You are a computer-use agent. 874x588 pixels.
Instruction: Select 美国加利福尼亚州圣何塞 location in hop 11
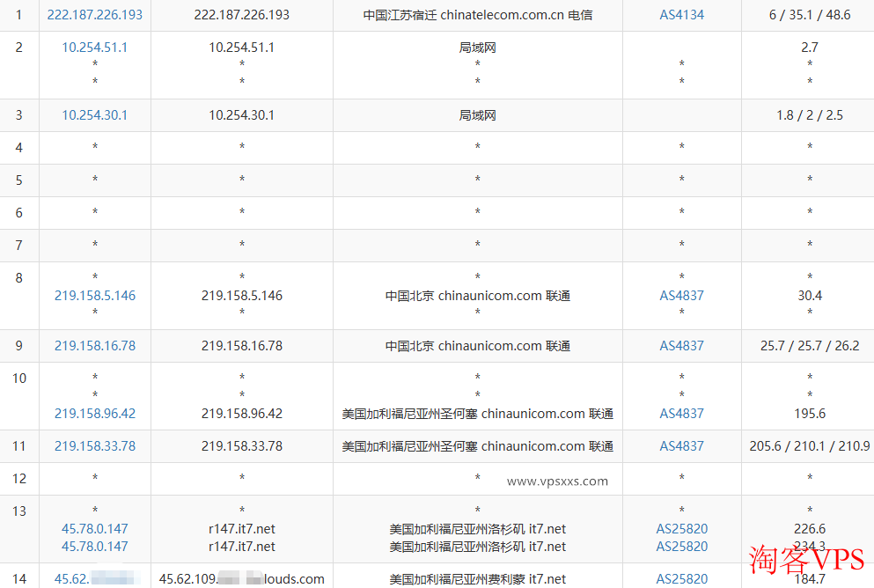coord(478,446)
